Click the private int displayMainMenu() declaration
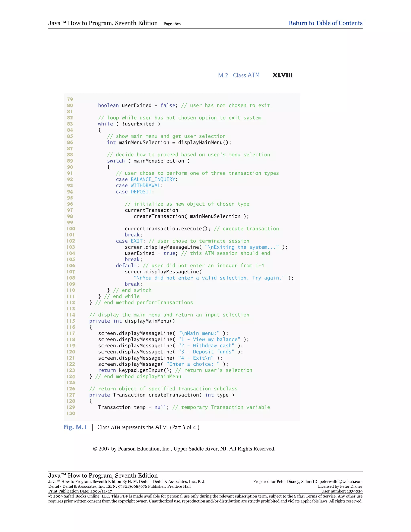 tap(132, 321)
